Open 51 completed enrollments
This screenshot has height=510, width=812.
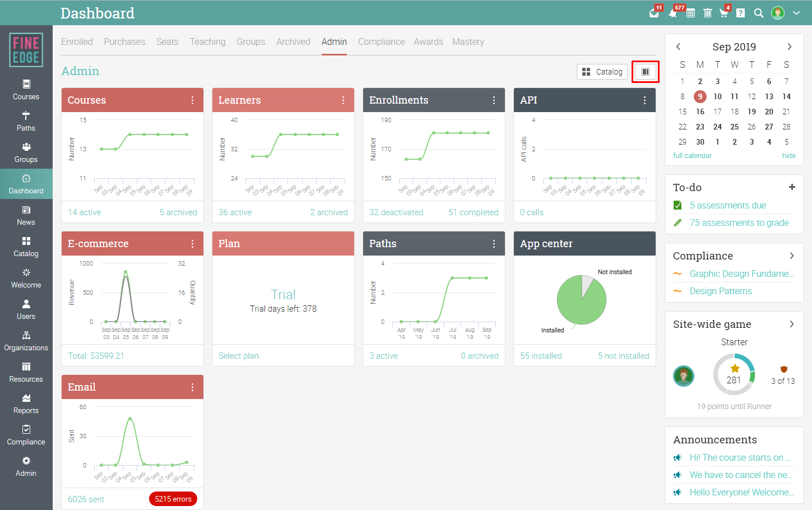pos(474,212)
